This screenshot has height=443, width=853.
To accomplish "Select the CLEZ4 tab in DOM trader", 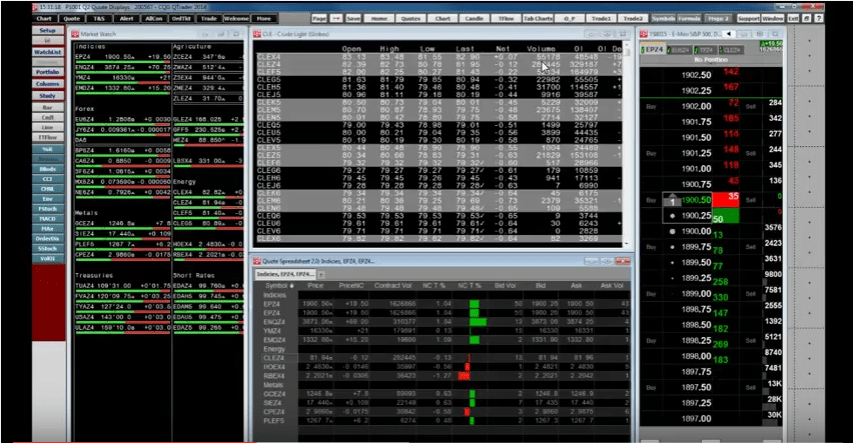I will 731,50.
